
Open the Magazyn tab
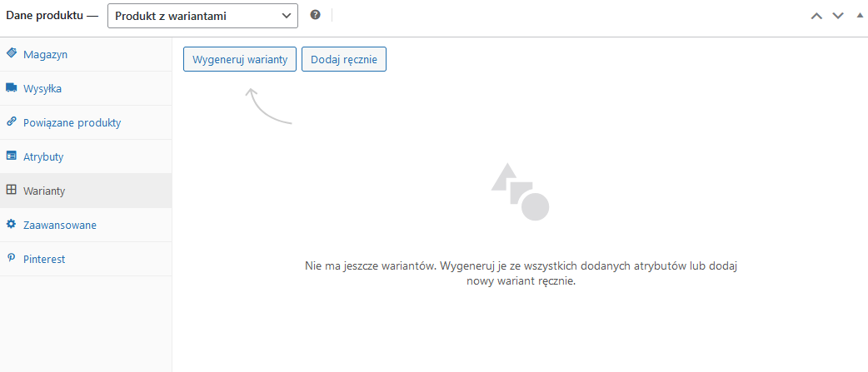[x=86, y=54]
